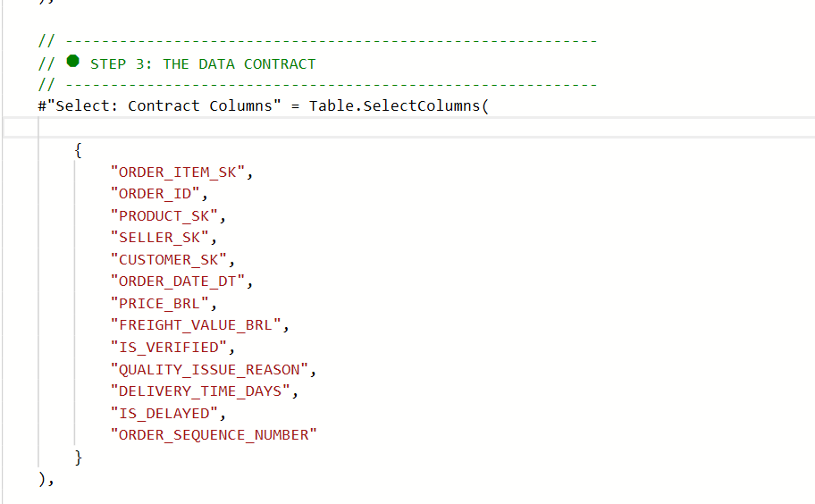The width and height of the screenshot is (815, 504).
Task: Select the "PRICE_BRL" entry
Action: click(x=162, y=304)
